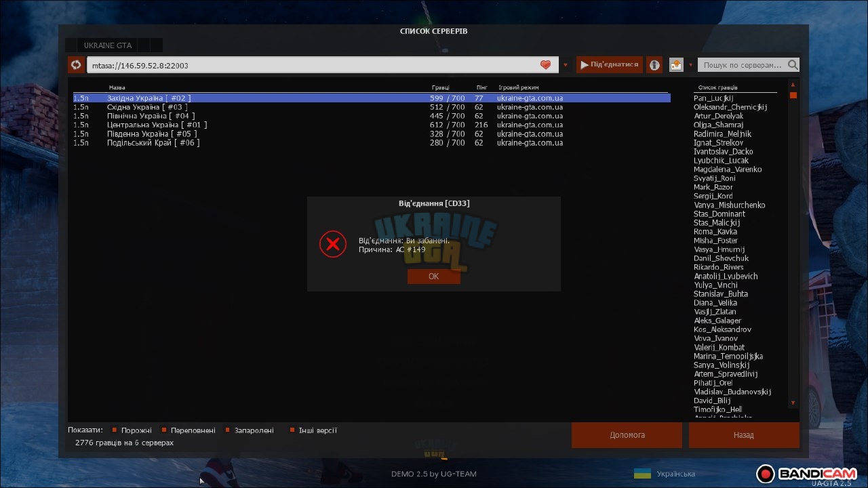The width and height of the screenshot is (868, 488).
Task: Click the Ukrainian flag language icon
Action: tap(642, 474)
